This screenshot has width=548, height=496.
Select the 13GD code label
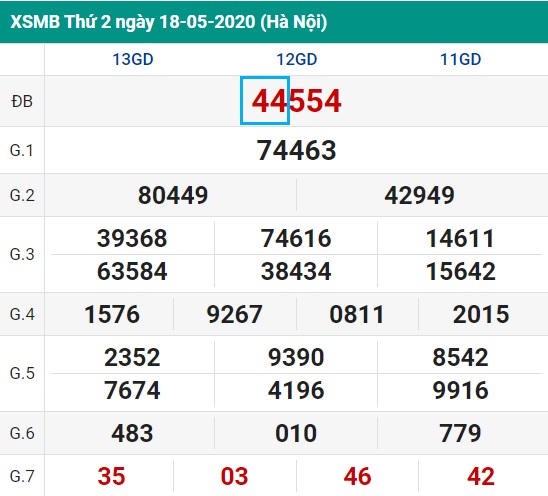(133, 59)
